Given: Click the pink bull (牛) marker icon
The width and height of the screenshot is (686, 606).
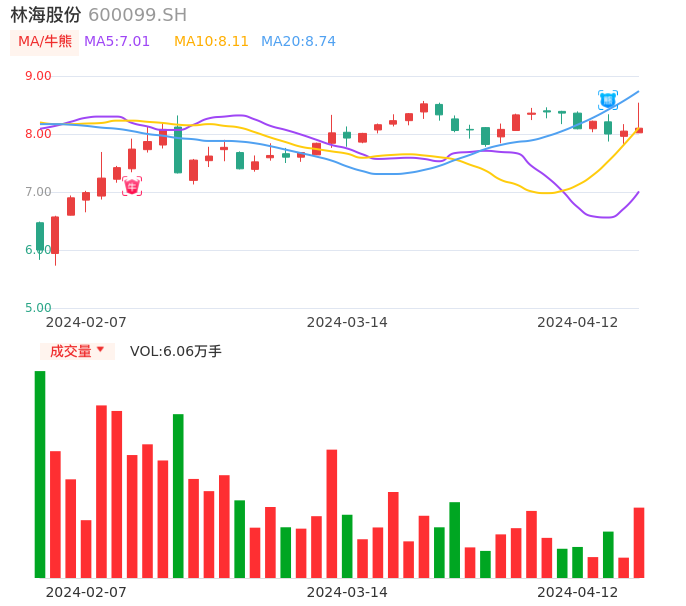Looking at the screenshot, I should 132,186.
